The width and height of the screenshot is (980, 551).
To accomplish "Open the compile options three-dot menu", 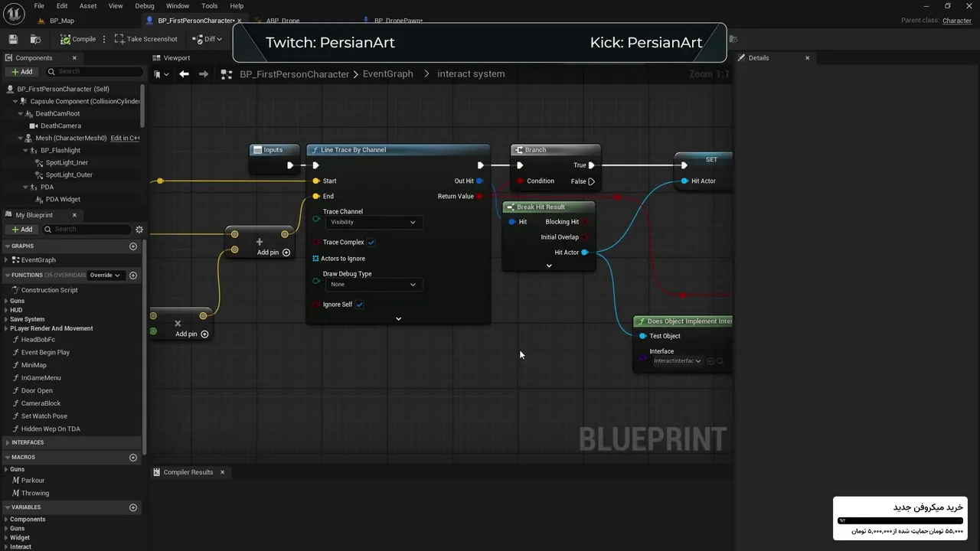I will pos(104,39).
